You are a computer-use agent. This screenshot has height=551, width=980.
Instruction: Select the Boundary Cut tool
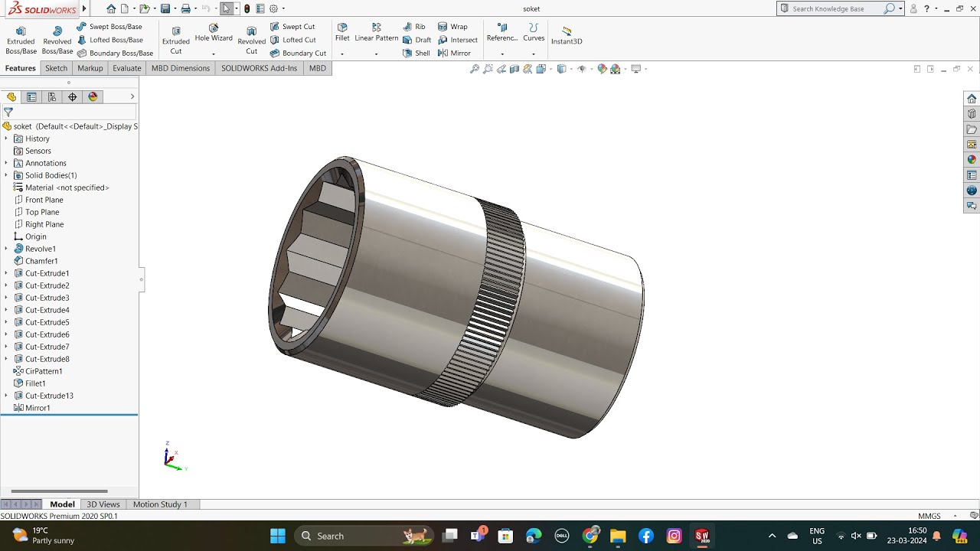point(298,54)
